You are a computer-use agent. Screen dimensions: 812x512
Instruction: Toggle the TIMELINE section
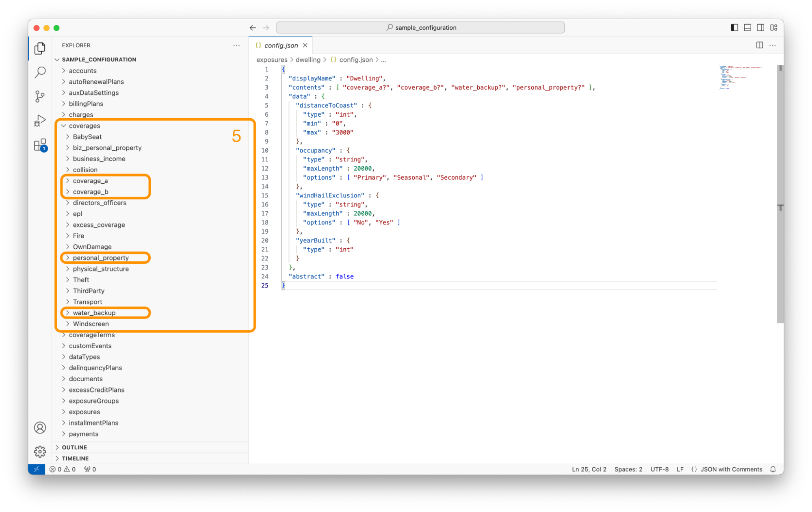(75, 458)
